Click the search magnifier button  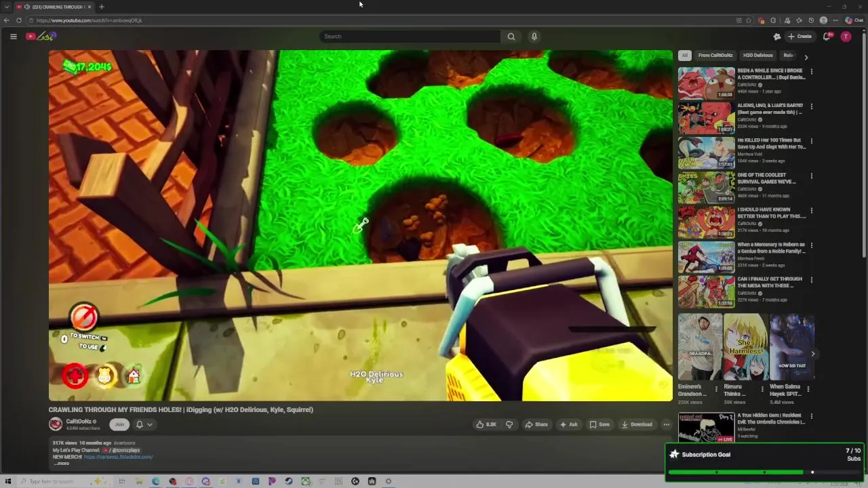coord(511,37)
